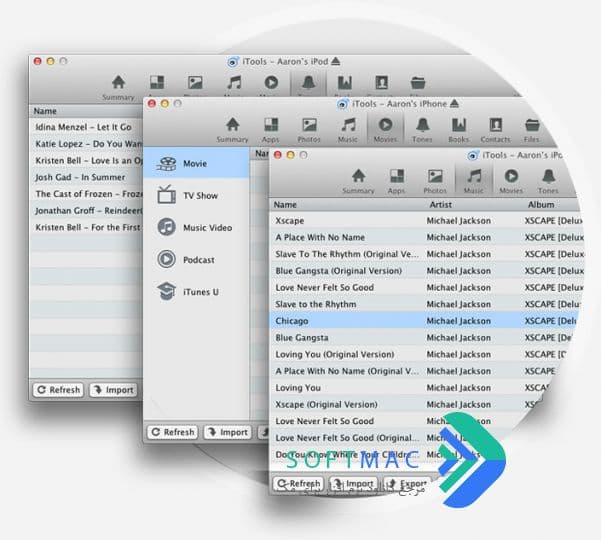Open Photos in the front window toolbar

click(435, 182)
